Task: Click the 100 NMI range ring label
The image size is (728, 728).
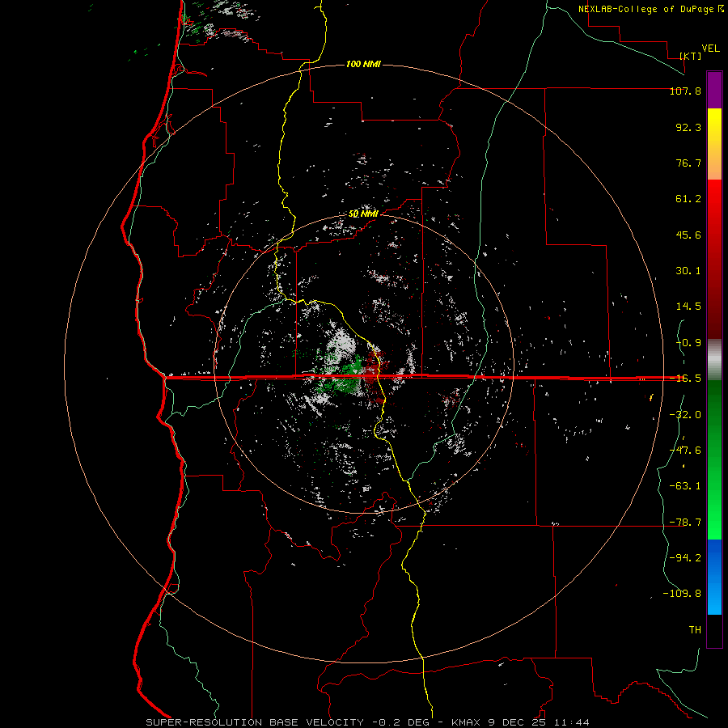Action: pos(363,64)
